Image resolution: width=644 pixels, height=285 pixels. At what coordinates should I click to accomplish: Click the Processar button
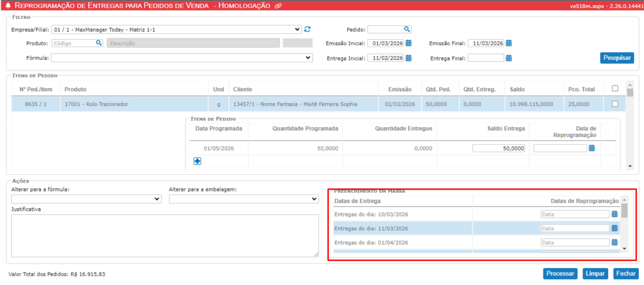click(560, 274)
